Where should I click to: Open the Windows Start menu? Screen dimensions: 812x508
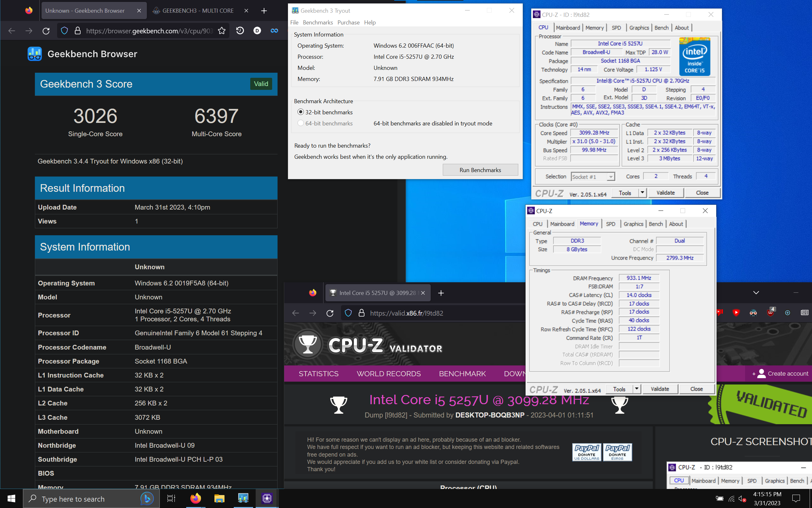(11, 498)
